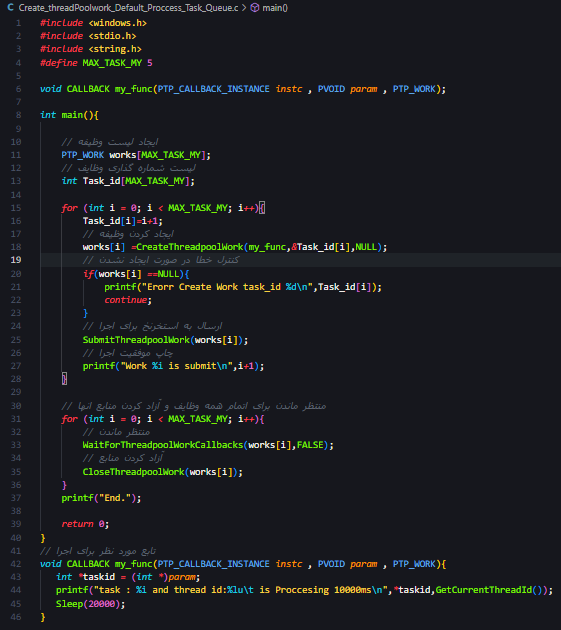Viewport: 561px width, 630px height.
Task: Click 'Sleep(20000);' on line 45
Action: click(91, 604)
